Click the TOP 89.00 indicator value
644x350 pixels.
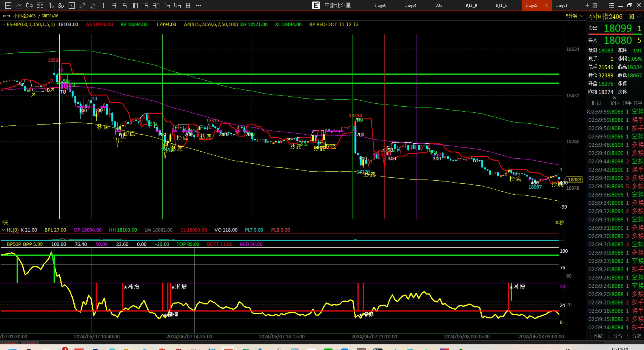click(x=188, y=244)
